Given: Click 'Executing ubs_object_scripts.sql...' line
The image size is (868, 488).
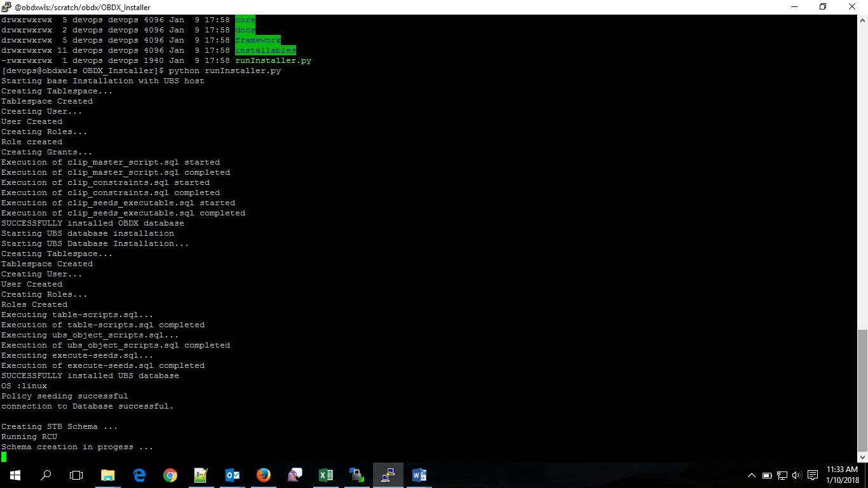Looking at the screenshot, I should [x=90, y=335].
